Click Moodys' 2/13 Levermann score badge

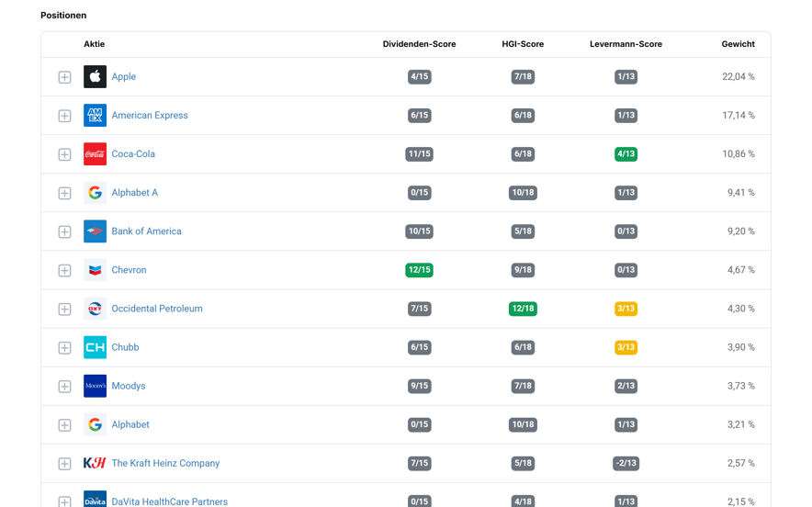point(626,386)
